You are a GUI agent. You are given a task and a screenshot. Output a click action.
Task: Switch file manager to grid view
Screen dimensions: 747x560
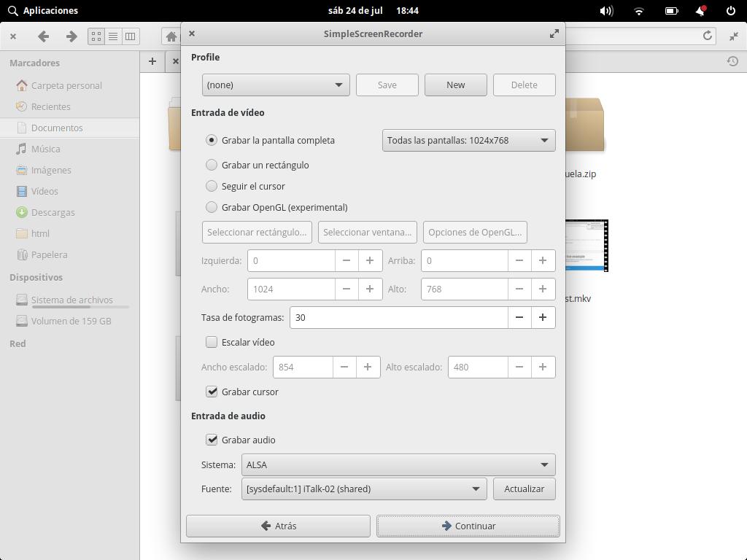[x=96, y=36]
